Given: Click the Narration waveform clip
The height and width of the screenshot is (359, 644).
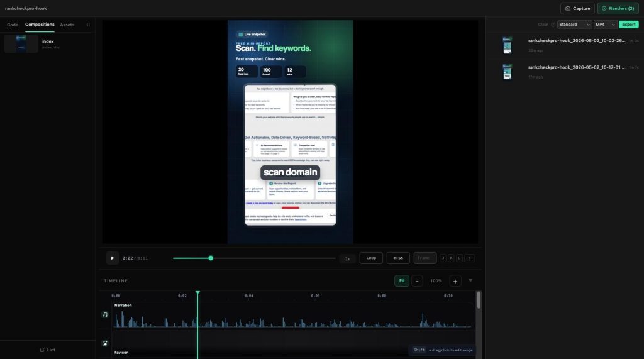Looking at the screenshot, I should (293, 316).
